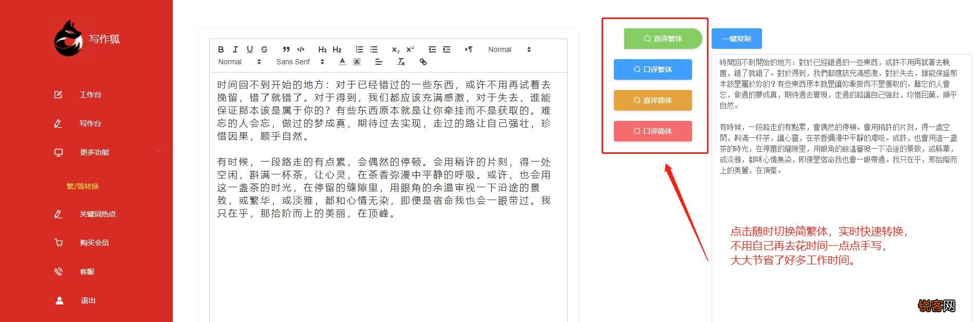
Task: Open the Sans Serif font dropdown
Action: click(x=300, y=62)
